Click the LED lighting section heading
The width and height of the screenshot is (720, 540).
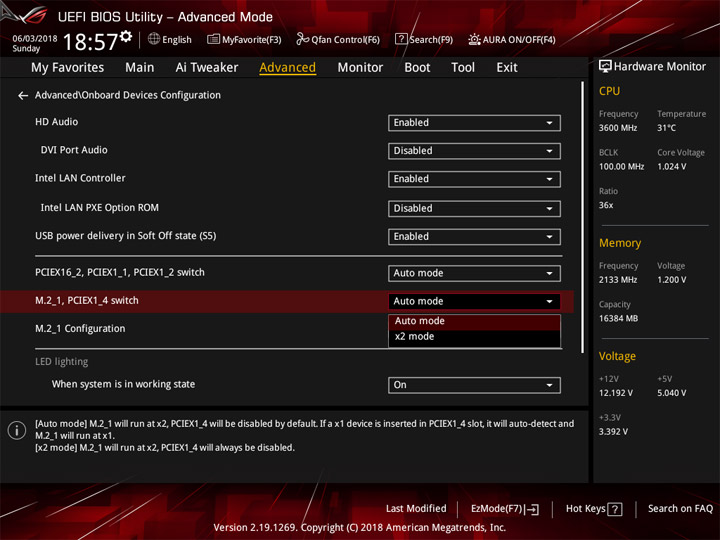tap(62, 362)
